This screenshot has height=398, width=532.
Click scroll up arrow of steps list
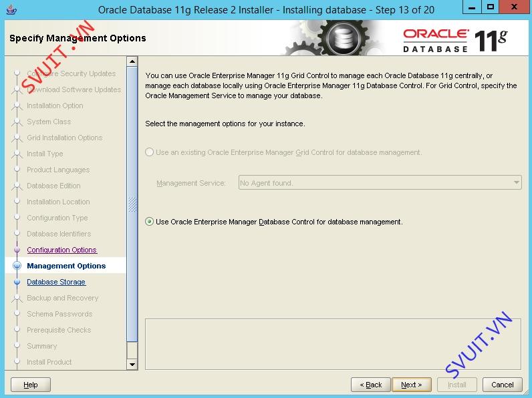click(x=132, y=61)
